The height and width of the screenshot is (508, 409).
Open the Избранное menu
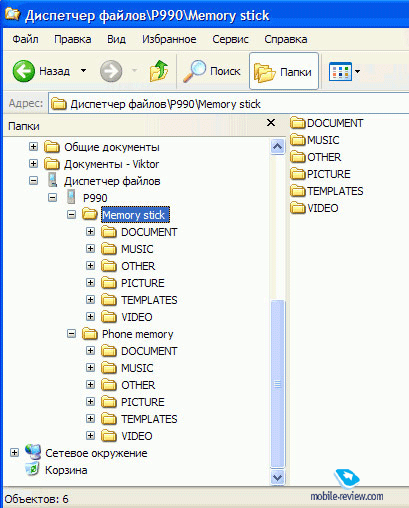(169, 39)
